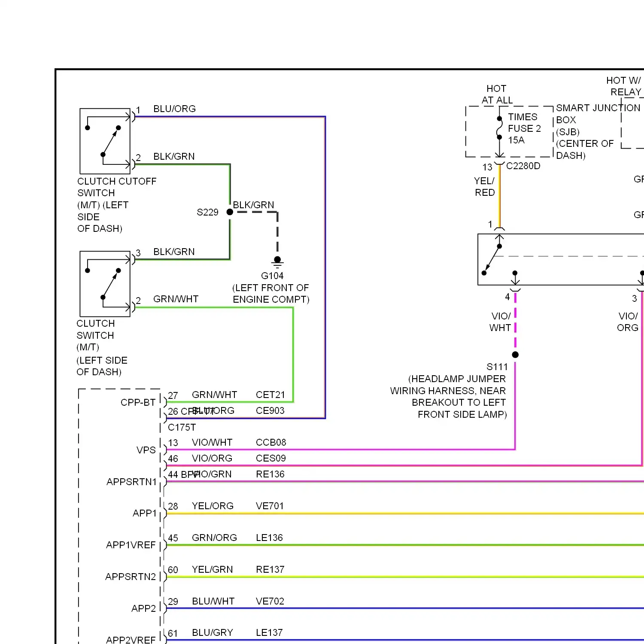Select the 'C2280D' connector label
The image size is (644, 644).
[x=523, y=166]
